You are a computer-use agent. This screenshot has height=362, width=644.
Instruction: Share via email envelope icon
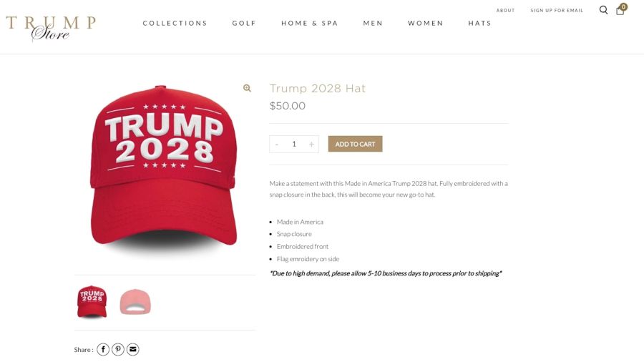[x=132, y=349]
